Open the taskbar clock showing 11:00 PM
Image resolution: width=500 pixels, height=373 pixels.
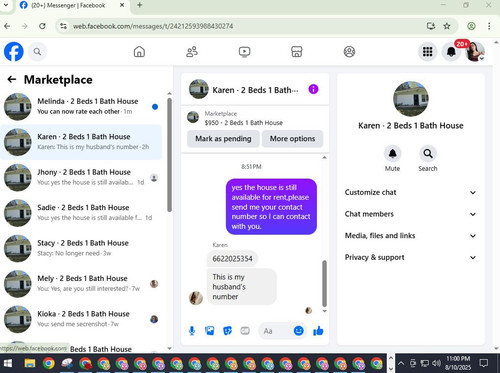coord(458,363)
